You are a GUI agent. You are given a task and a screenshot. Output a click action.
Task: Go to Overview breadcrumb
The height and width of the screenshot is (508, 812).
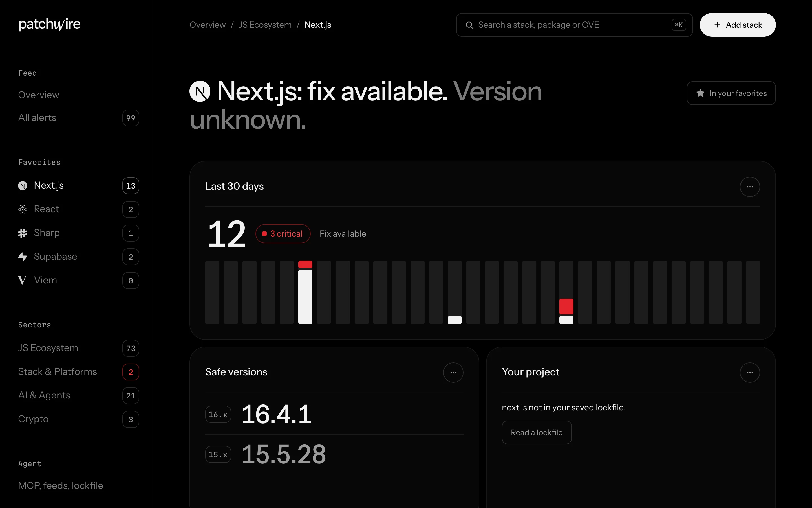click(207, 25)
